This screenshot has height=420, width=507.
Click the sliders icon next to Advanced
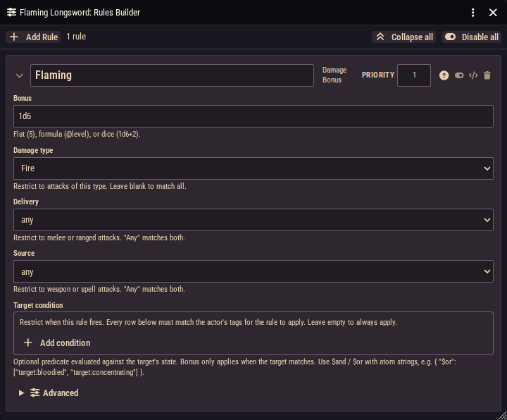point(35,393)
